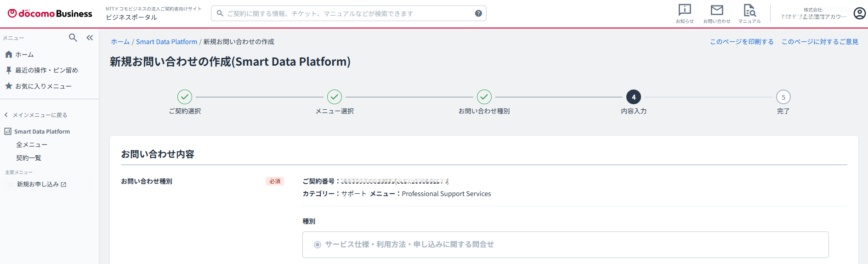Click the Smart Data Platform chart icon
The height and width of the screenshot is (264, 868).
tap(8, 132)
